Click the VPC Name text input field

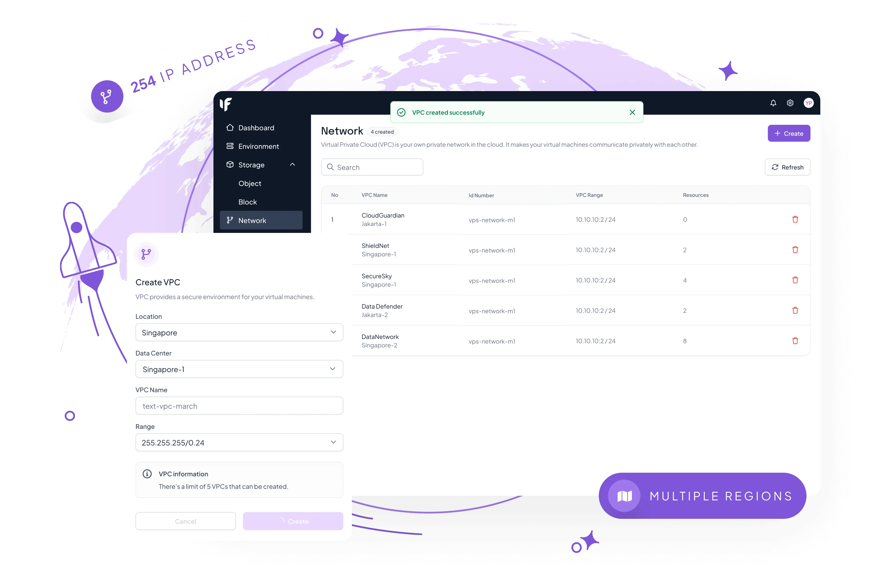238,406
